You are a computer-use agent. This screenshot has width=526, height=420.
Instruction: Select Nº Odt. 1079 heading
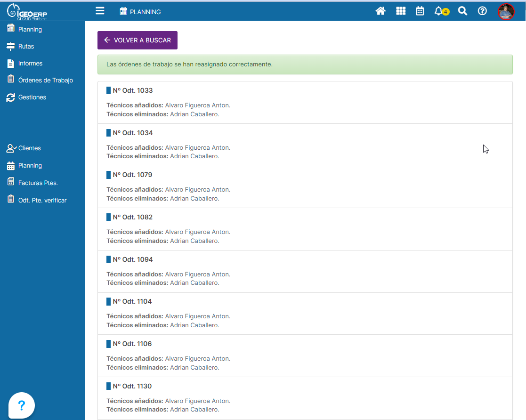click(132, 175)
